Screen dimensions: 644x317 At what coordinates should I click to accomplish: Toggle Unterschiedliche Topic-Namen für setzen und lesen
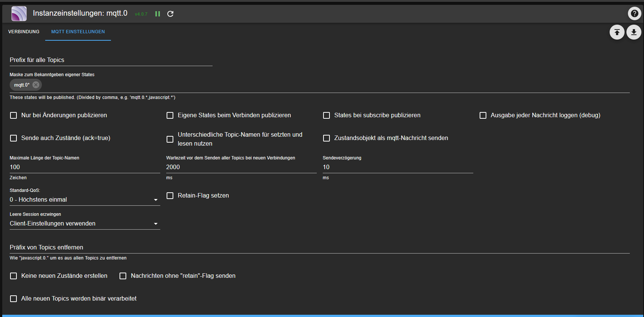pos(170,139)
